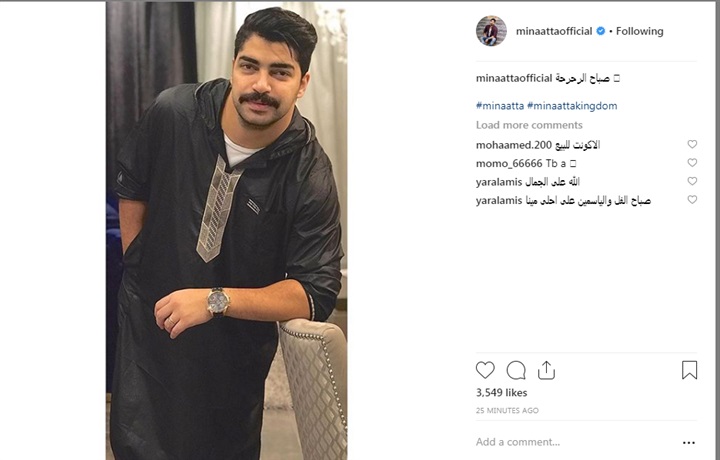Expand Load more comments
This screenshot has width=720, height=460.
pyautogui.click(x=529, y=125)
